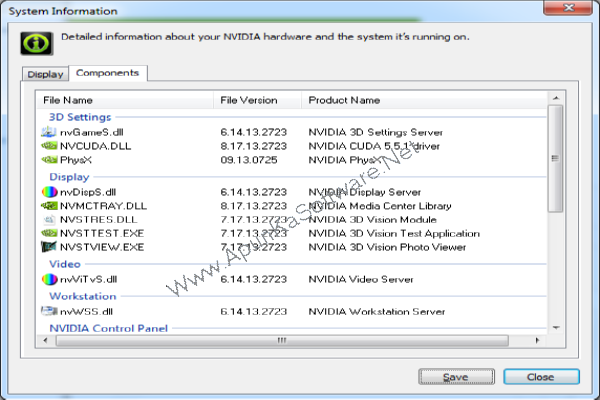Collapse the Workstation group header
The image size is (600, 400).
point(83,296)
